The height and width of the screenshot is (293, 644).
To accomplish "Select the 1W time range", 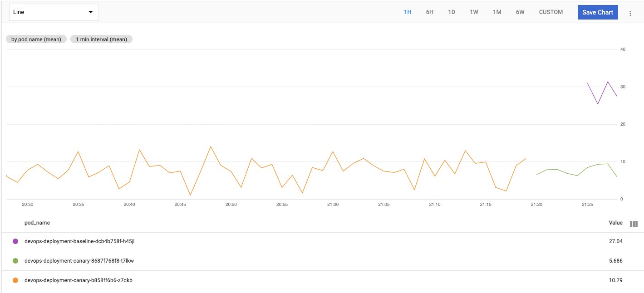I will pyautogui.click(x=474, y=12).
